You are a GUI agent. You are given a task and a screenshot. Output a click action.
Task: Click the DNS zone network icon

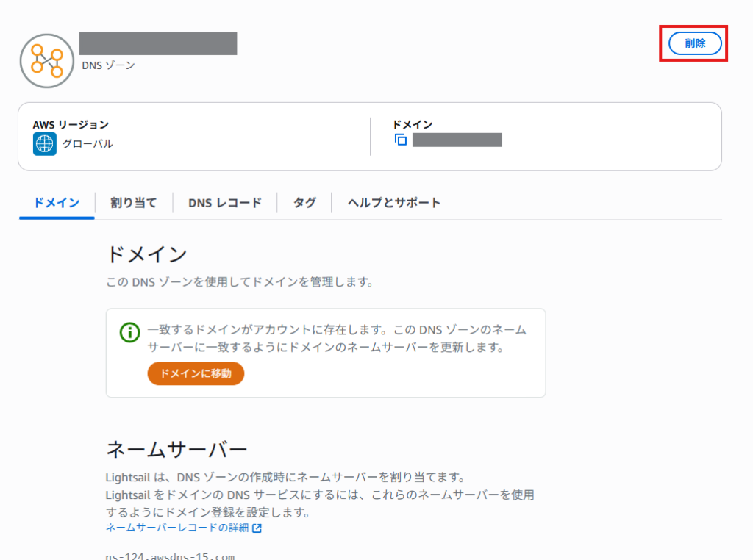(x=47, y=61)
